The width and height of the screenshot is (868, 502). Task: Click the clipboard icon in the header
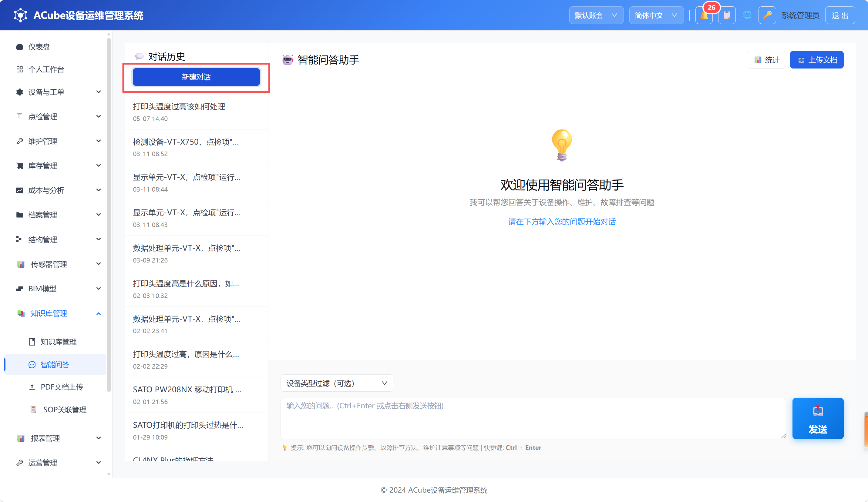(727, 15)
